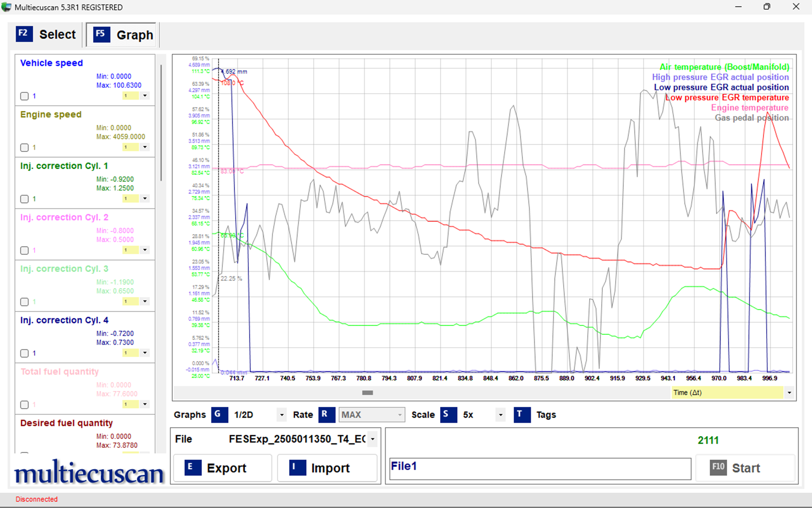The width and height of the screenshot is (812, 508).
Task: Open the File selection dropdown
Action: pos(372,439)
